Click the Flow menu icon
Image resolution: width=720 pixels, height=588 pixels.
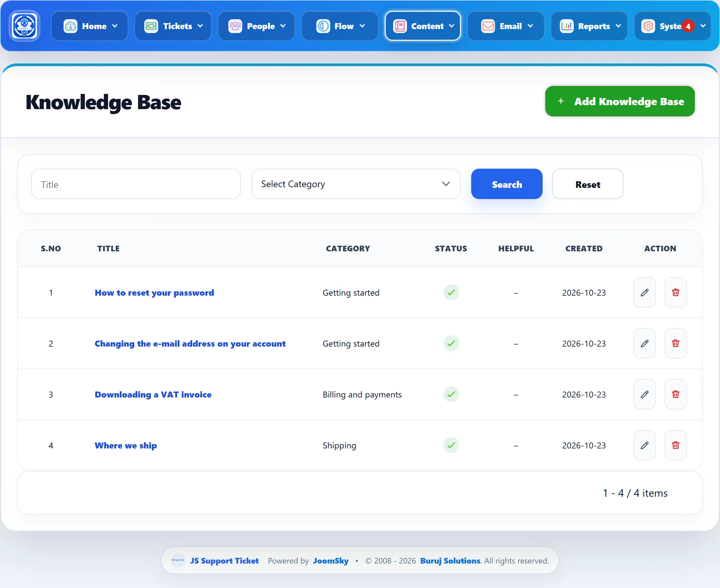point(323,26)
